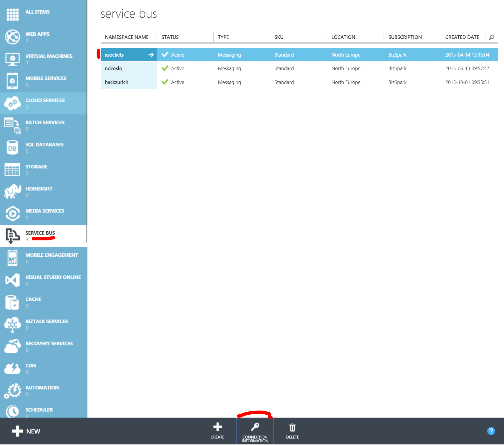The image size is (504, 445).
Task: Select the hackzurich namespace row
Action: pyautogui.click(x=299, y=82)
